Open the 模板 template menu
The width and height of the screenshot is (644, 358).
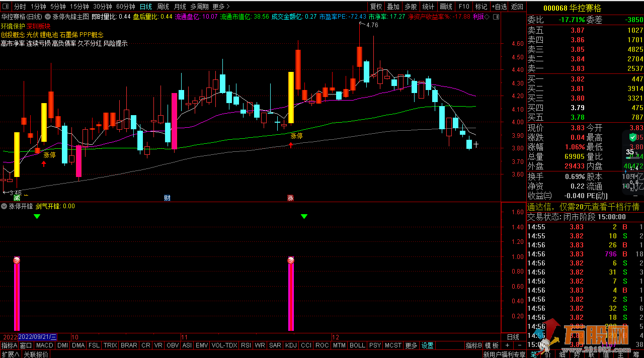pyautogui.click(x=492, y=345)
